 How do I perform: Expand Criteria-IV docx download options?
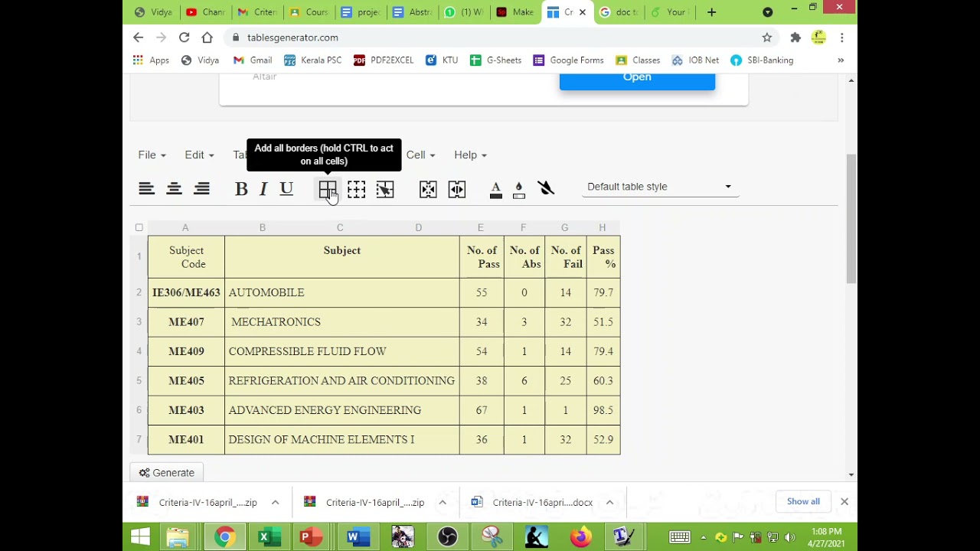pos(609,503)
